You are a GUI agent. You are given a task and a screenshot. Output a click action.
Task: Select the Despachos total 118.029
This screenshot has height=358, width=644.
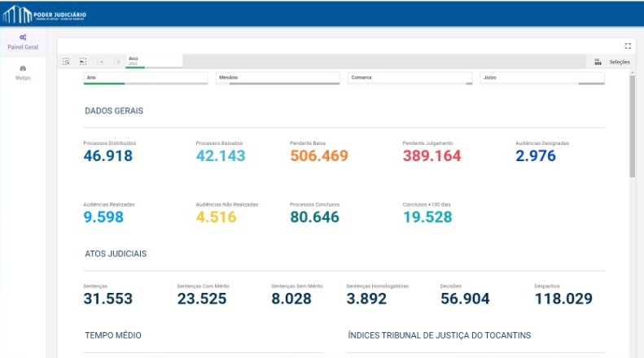point(563,299)
